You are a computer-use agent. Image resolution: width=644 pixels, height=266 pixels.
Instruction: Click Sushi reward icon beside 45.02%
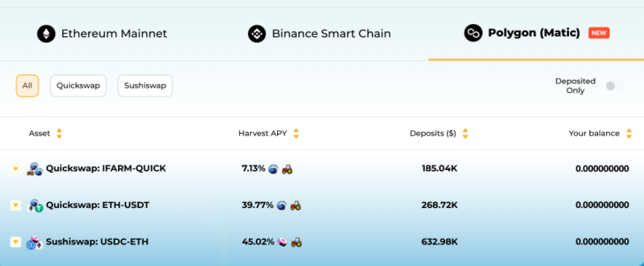282,242
